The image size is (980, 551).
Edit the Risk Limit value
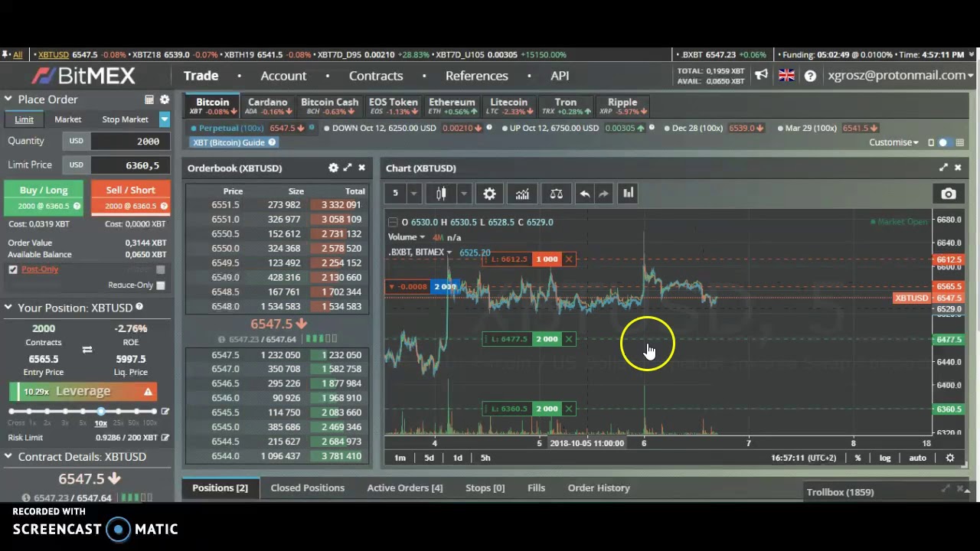(x=165, y=437)
